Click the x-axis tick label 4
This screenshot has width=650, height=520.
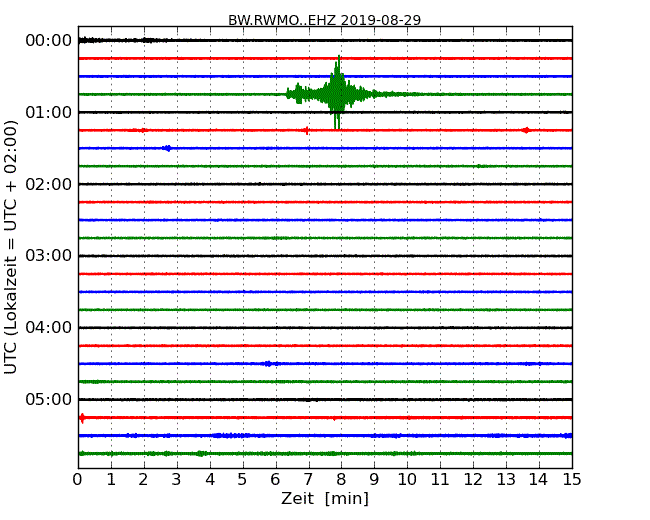[210, 480]
